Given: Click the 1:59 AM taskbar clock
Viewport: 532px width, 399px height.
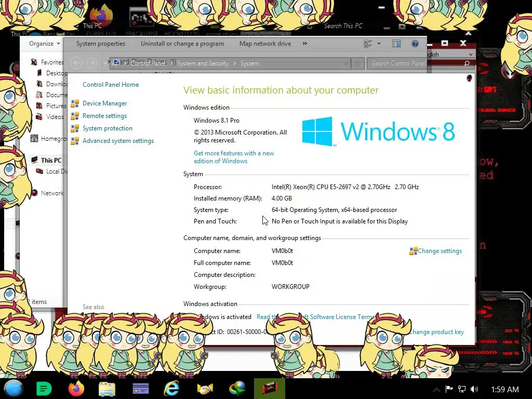Looking at the screenshot, I should coord(505,390).
